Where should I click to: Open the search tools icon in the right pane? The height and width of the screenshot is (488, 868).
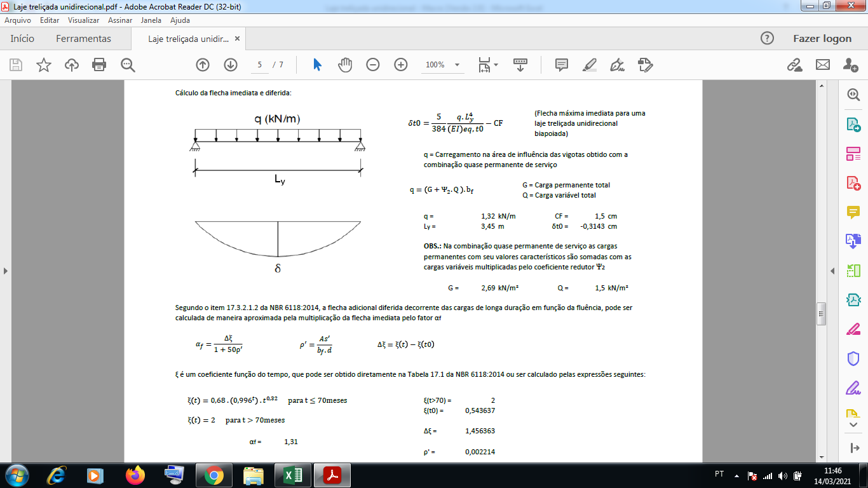coord(853,95)
